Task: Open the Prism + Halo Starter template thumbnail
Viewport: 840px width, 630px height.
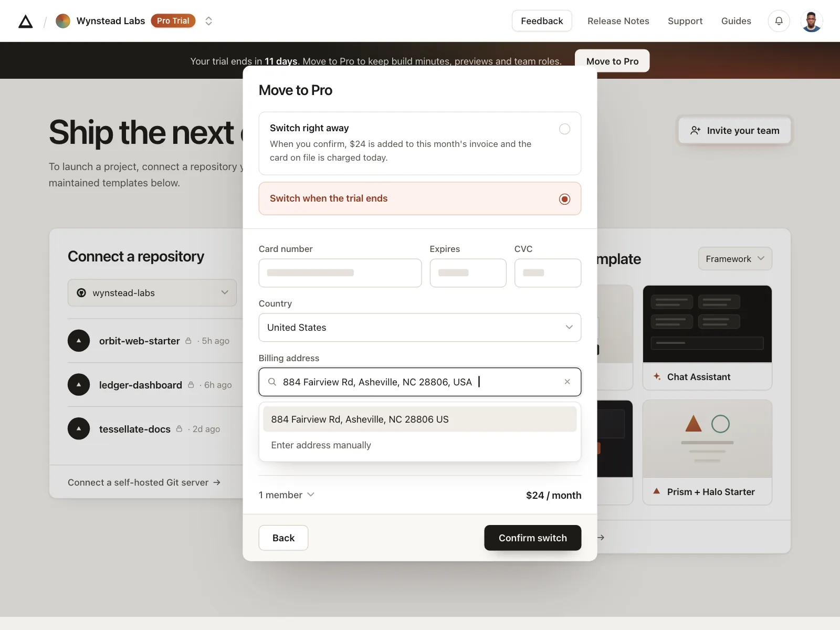Action: coord(707,439)
